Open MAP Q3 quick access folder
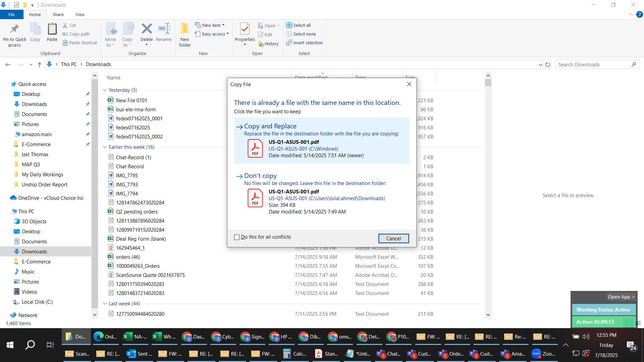Viewport: 644px width, 362px height. 31,164
